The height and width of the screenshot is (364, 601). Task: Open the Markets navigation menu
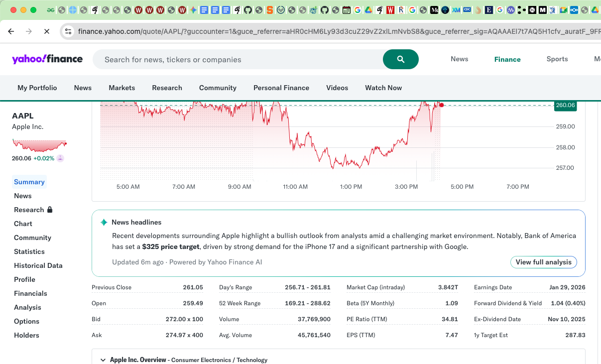(121, 88)
